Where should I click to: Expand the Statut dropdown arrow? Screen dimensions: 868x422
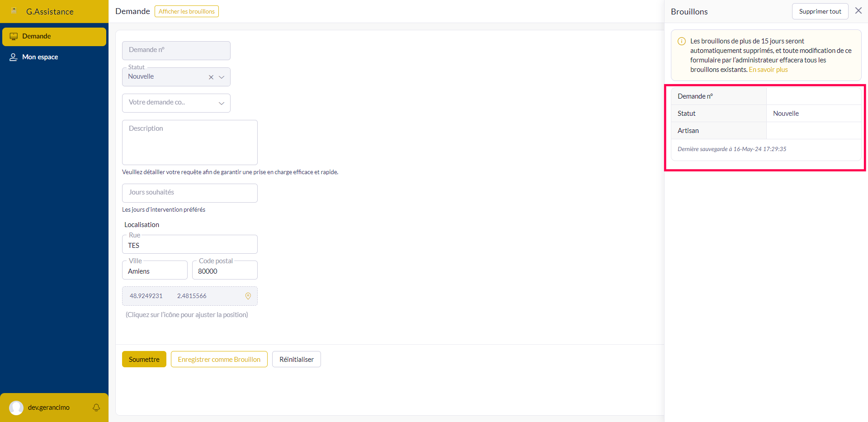click(222, 77)
